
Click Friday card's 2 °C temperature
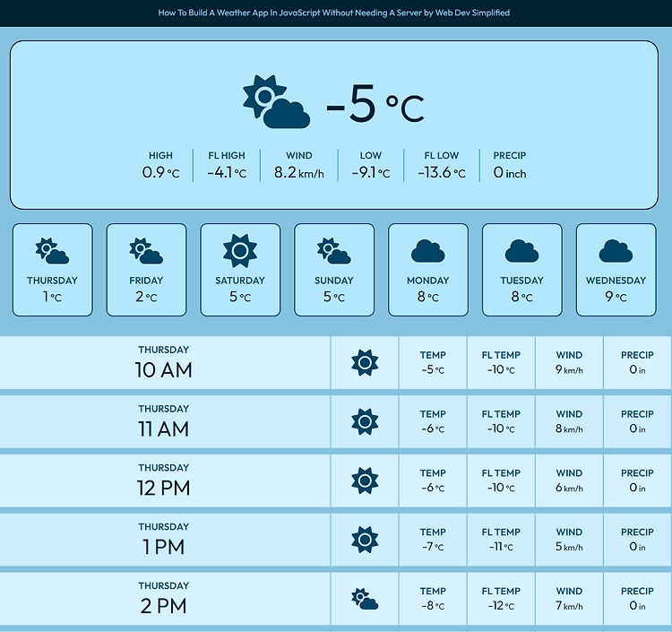tap(146, 297)
